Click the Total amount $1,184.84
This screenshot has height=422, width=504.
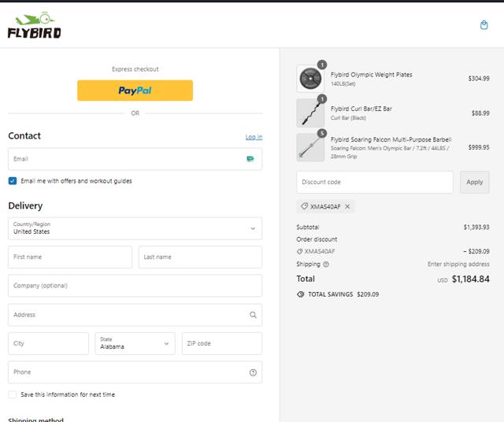(x=471, y=279)
